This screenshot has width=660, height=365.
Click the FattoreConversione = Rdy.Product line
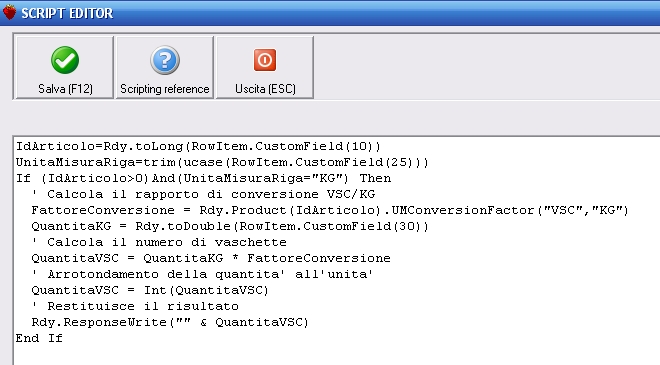(x=330, y=210)
